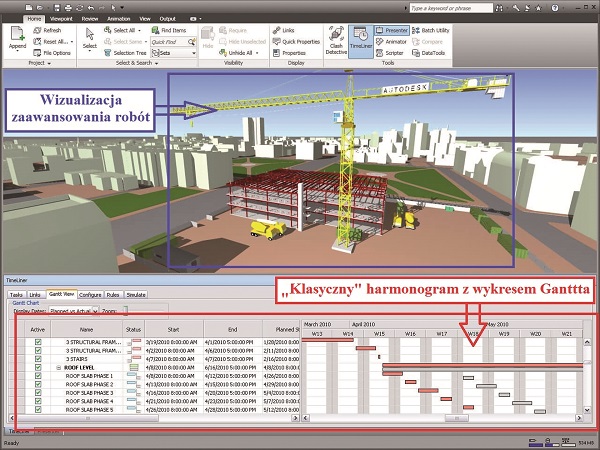Click the Save icon in quick access toolbar

click(x=57, y=7)
